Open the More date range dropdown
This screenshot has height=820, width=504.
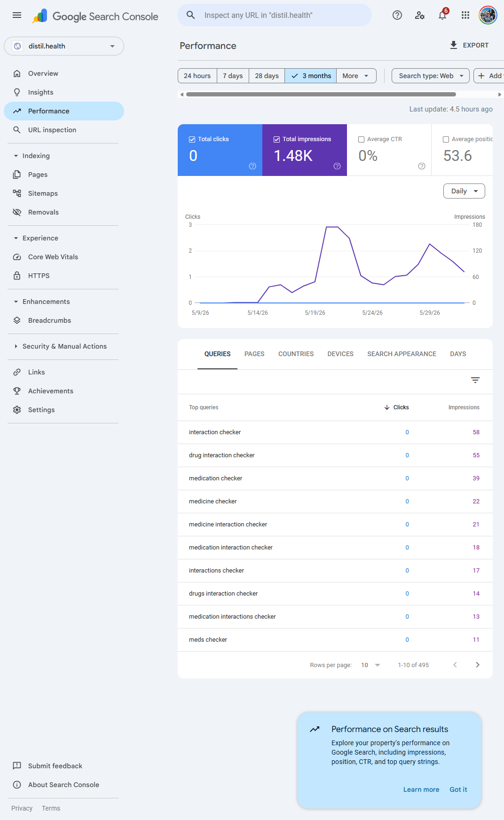pos(356,76)
